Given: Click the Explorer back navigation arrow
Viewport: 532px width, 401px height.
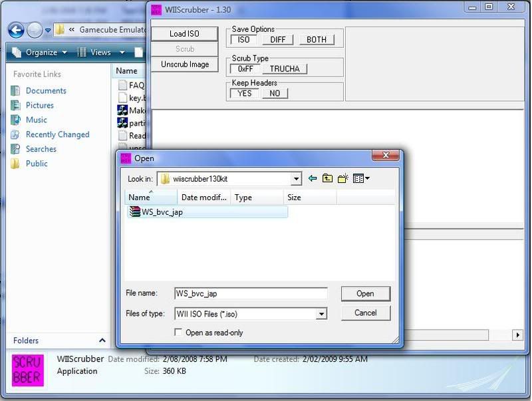Looking at the screenshot, I should coord(16,30).
